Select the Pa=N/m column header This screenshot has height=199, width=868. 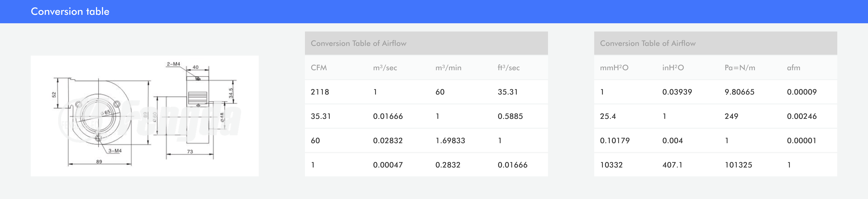click(x=740, y=67)
